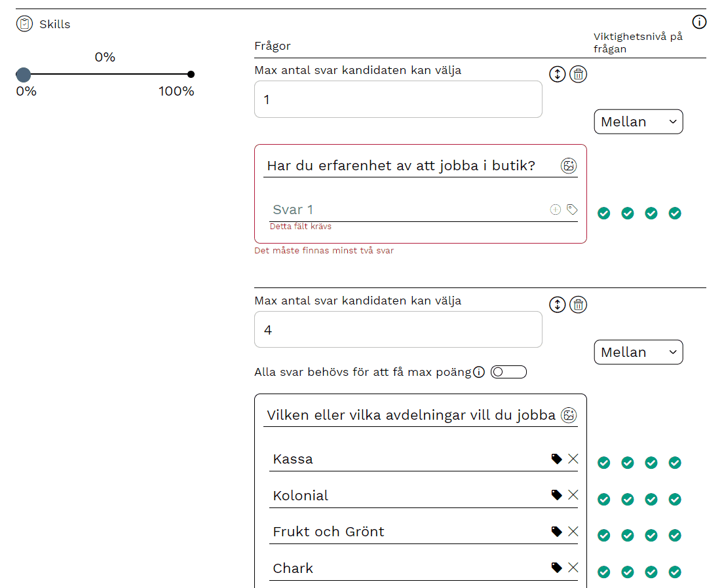The width and height of the screenshot is (724, 588).
Task: Open first question's Mellan importance dropdown
Action: point(638,122)
